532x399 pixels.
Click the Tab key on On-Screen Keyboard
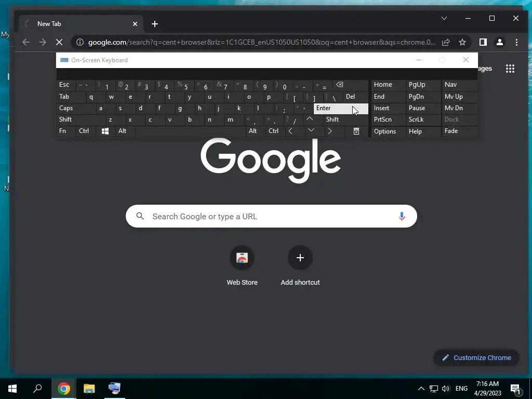click(71, 97)
